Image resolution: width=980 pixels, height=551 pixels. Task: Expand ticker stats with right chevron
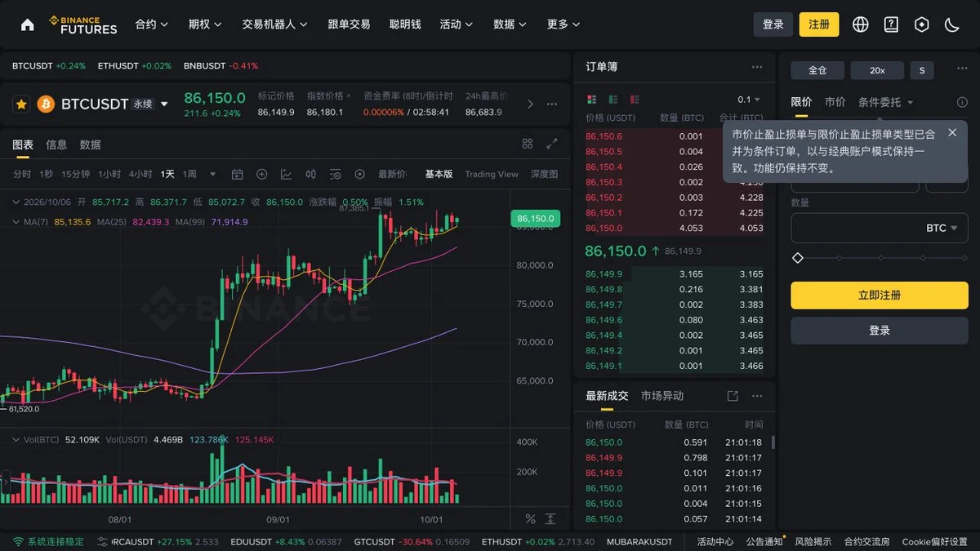[529, 104]
